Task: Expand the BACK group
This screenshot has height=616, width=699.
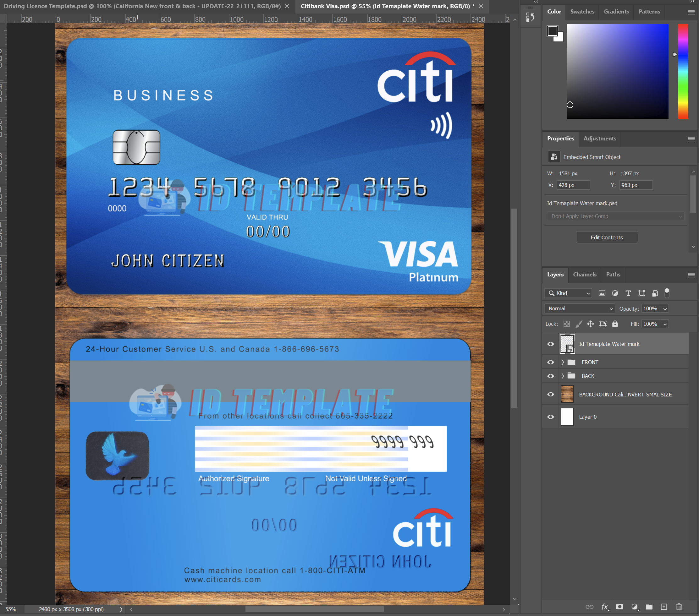Action: 563,376
